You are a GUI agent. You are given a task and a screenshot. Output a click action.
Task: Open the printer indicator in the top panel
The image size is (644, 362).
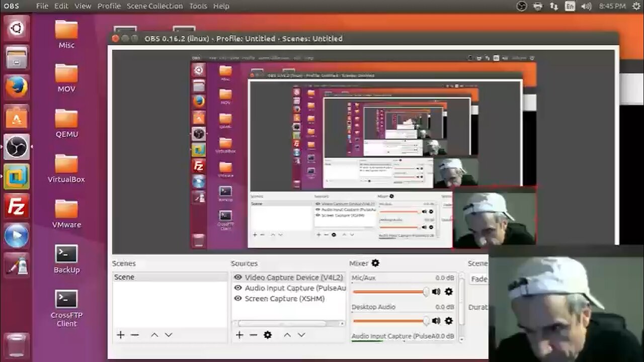[x=538, y=6]
